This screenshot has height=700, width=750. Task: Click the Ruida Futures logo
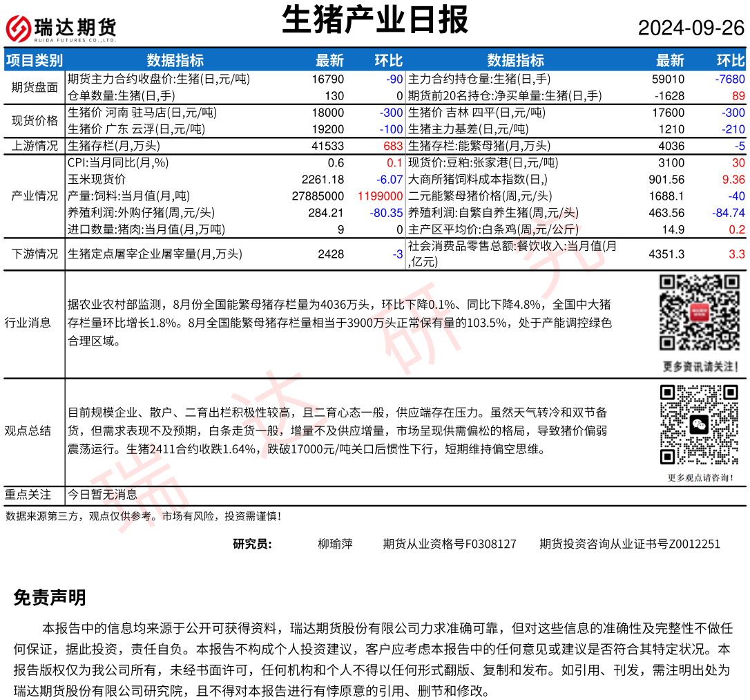(x=61, y=29)
